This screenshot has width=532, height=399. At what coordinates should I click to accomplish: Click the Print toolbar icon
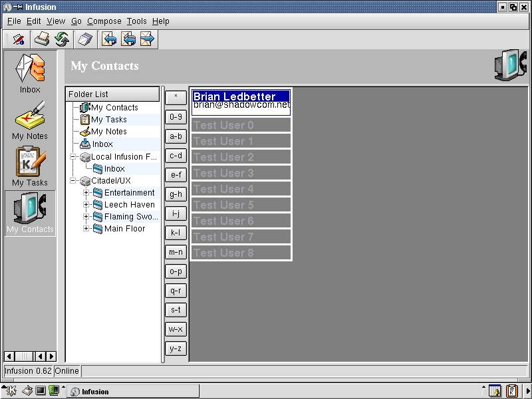click(x=42, y=39)
